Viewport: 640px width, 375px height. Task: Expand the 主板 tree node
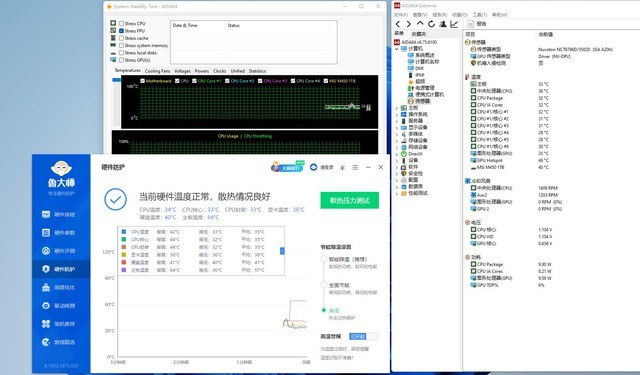click(397, 108)
